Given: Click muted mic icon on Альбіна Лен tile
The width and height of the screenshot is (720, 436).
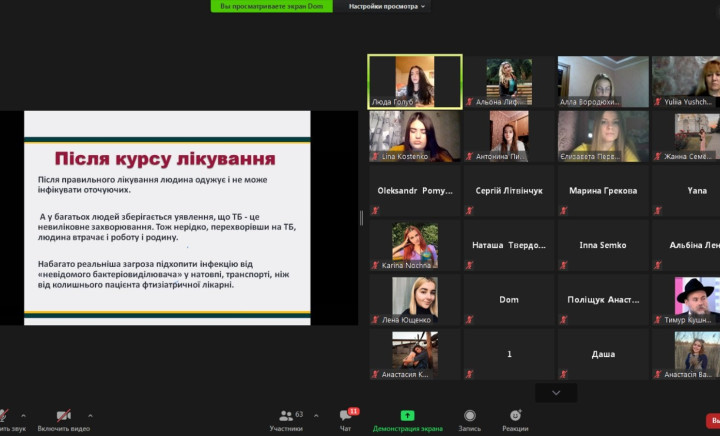Looking at the screenshot, I should 658,265.
